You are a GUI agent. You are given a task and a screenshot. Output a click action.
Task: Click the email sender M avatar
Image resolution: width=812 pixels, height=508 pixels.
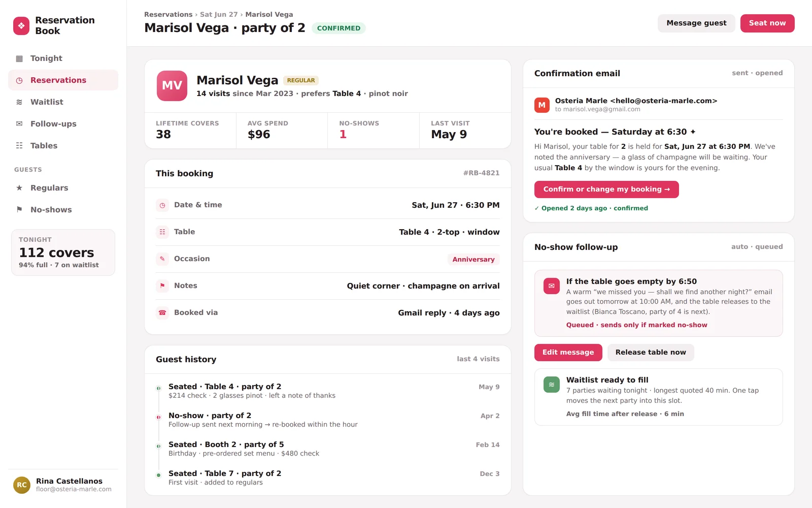[542, 105]
